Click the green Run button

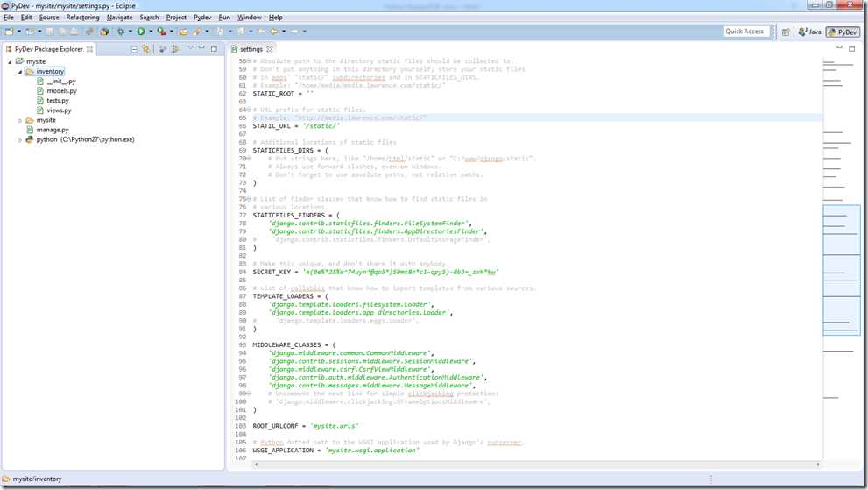click(x=141, y=32)
